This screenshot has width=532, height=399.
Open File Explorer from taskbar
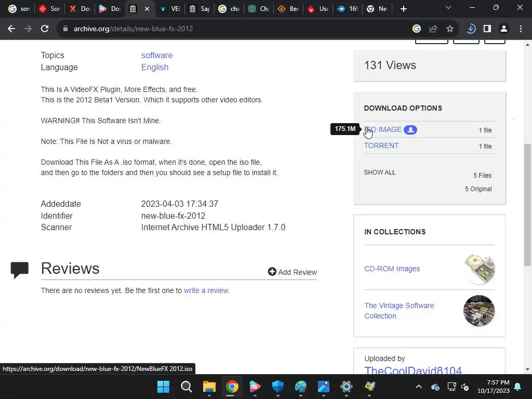coord(209,387)
